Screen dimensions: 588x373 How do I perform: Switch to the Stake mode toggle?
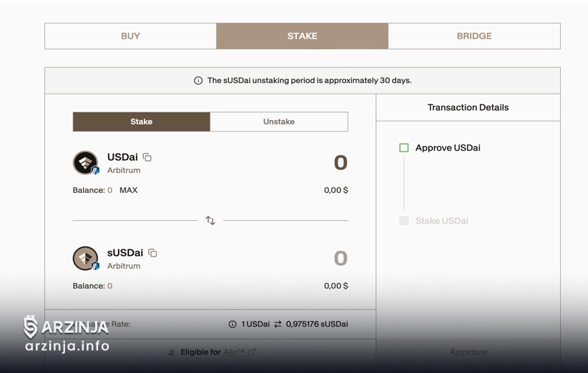tap(142, 121)
